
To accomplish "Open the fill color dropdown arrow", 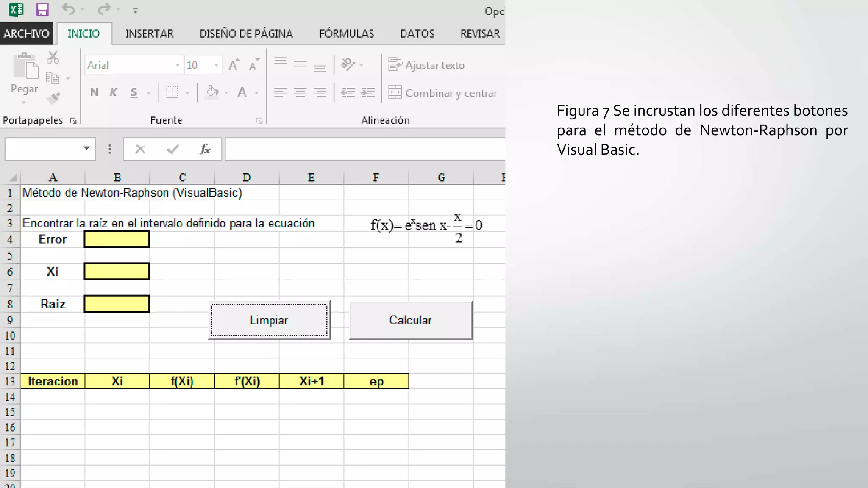I will tap(226, 93).
